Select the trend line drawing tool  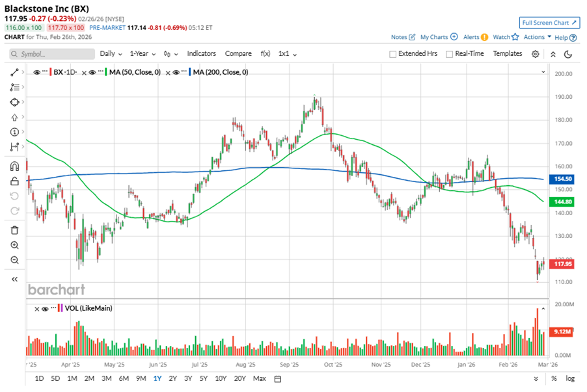(x=14, y=72)
